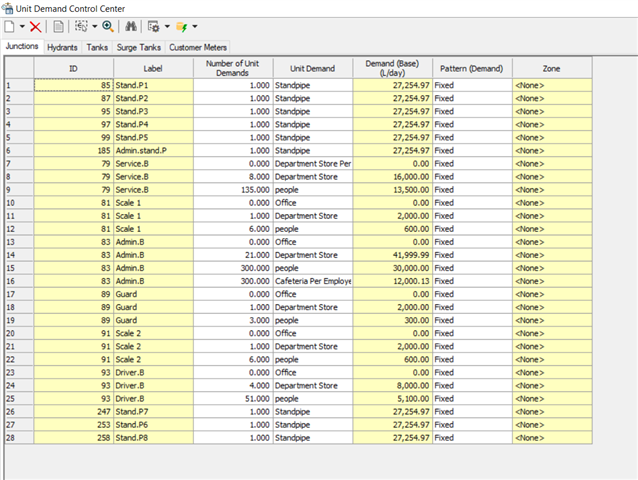The height and width of the screenshot is (480, 638).
Task: Click the Zoom To magnifier icon
Action: [x=108, y=27]
